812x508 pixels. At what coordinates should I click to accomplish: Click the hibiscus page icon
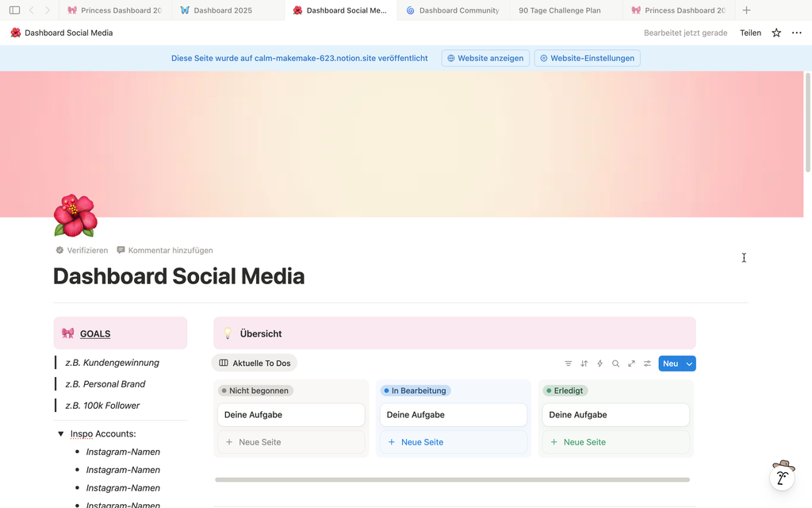(x=75, y=215)
